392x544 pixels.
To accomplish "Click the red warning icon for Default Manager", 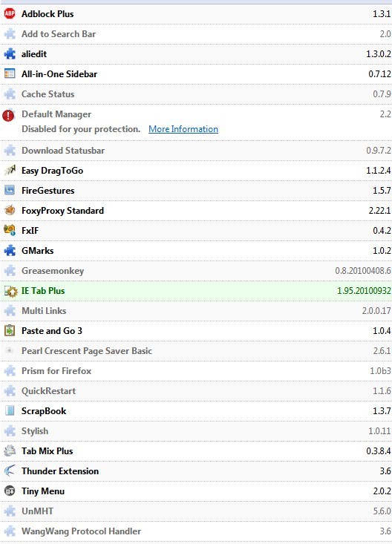I will coord(8,115).
